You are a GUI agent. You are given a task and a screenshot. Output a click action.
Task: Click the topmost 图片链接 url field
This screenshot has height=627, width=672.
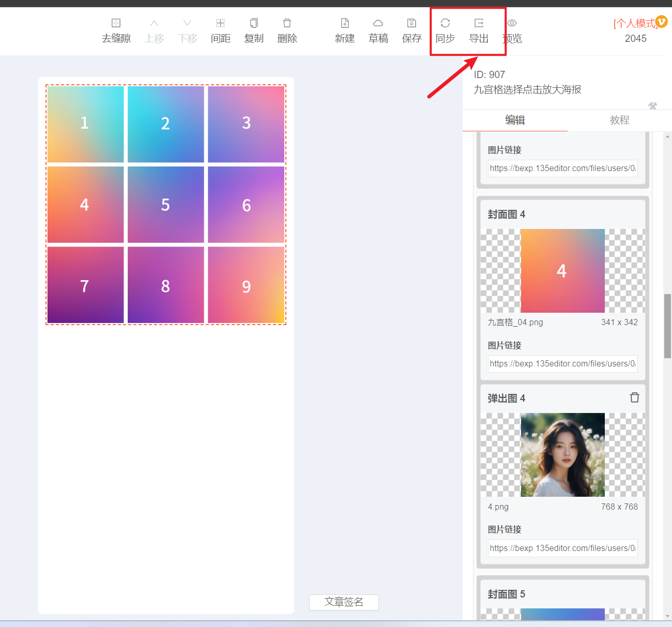pos(563,169)
